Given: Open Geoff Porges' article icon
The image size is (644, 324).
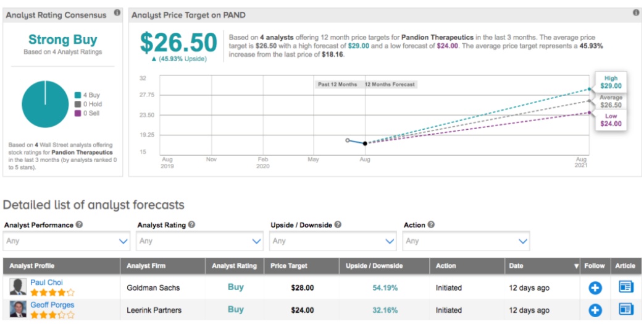Looking at the screenshot, I should (625, 310).
